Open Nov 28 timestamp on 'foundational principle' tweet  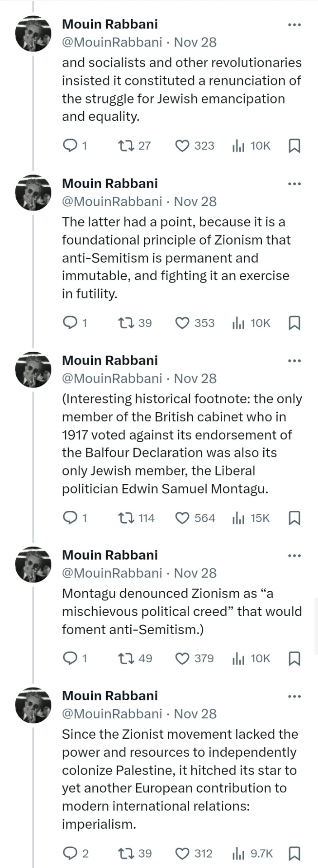[x=195, y=202]
